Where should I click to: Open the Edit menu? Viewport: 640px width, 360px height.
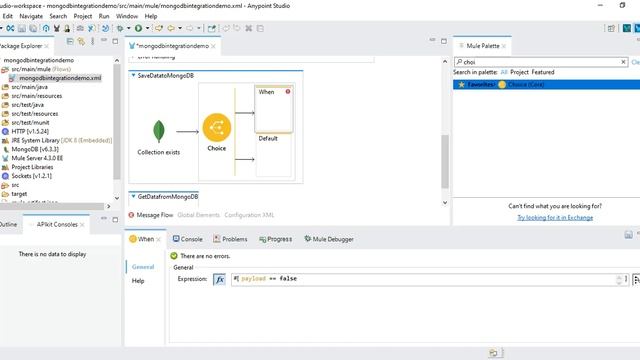tap(7, 16)
